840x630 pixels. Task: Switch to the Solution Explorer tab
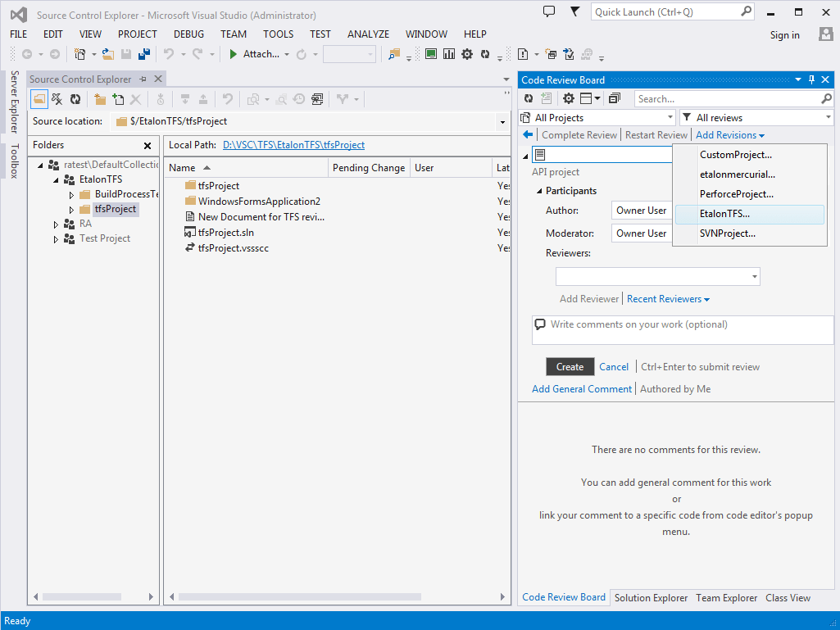[x=651, y=598]
